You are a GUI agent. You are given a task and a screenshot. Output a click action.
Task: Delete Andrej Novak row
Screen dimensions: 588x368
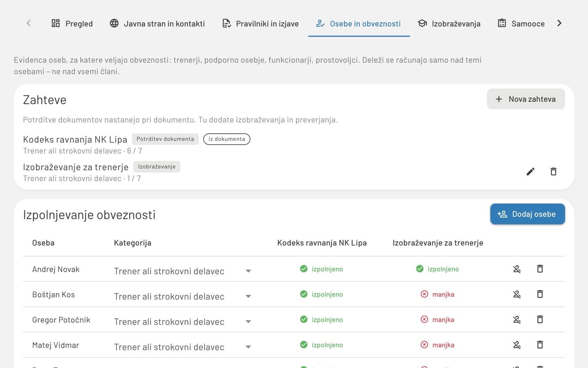540,269
